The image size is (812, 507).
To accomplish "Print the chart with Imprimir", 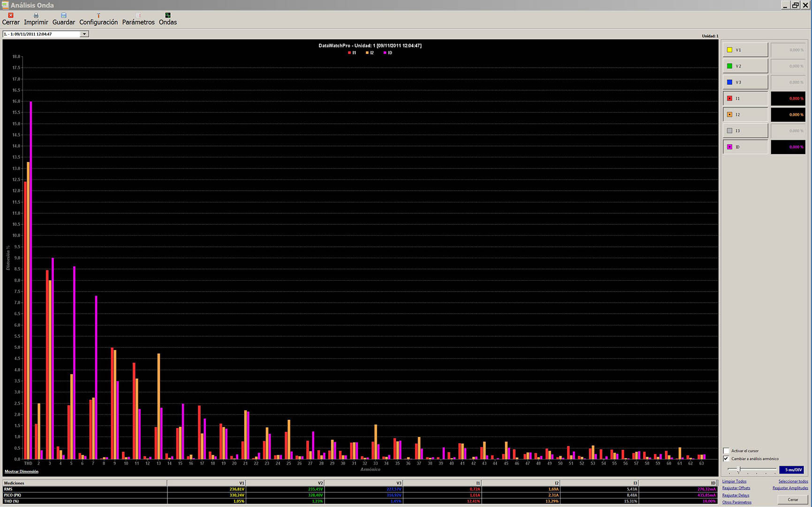I will tap(36, 19).
